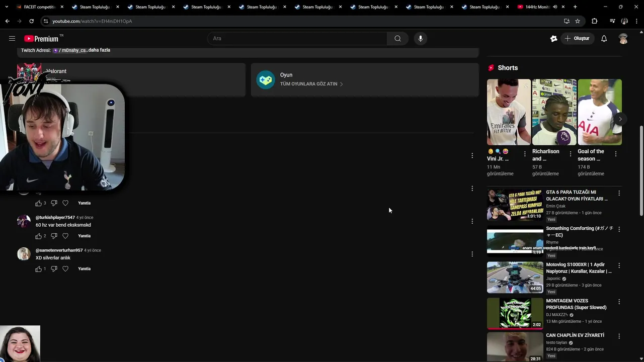Click the Oluştur create button
Image resolution: width=644 pixels, height=362 pixels.
point(577,38)
